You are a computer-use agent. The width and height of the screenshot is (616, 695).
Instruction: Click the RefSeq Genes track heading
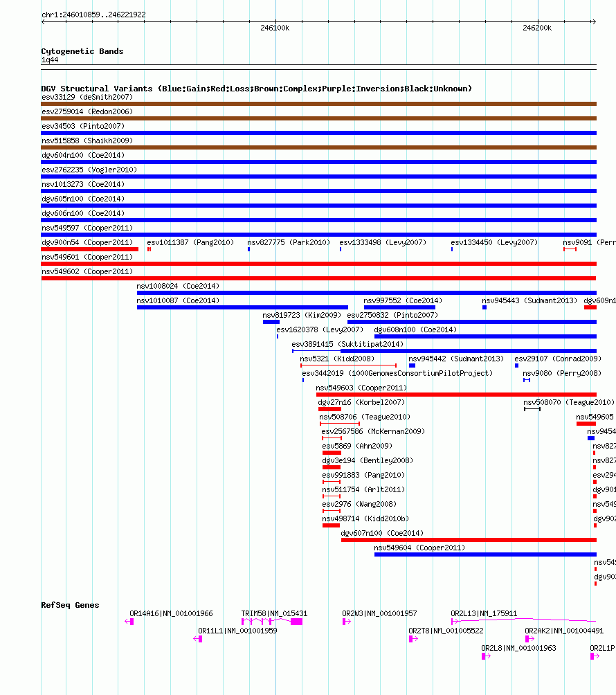click(70, 606)
